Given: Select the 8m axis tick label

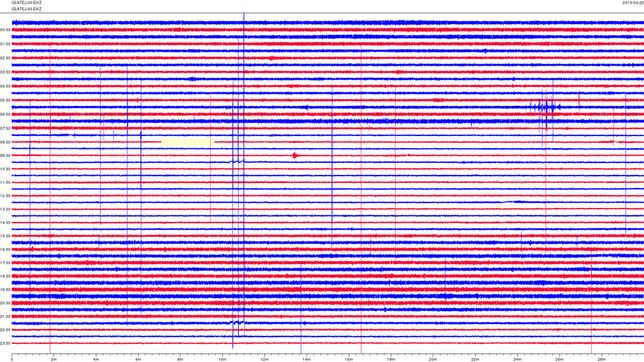Looking at the screenshot, I should pos(180,359).
